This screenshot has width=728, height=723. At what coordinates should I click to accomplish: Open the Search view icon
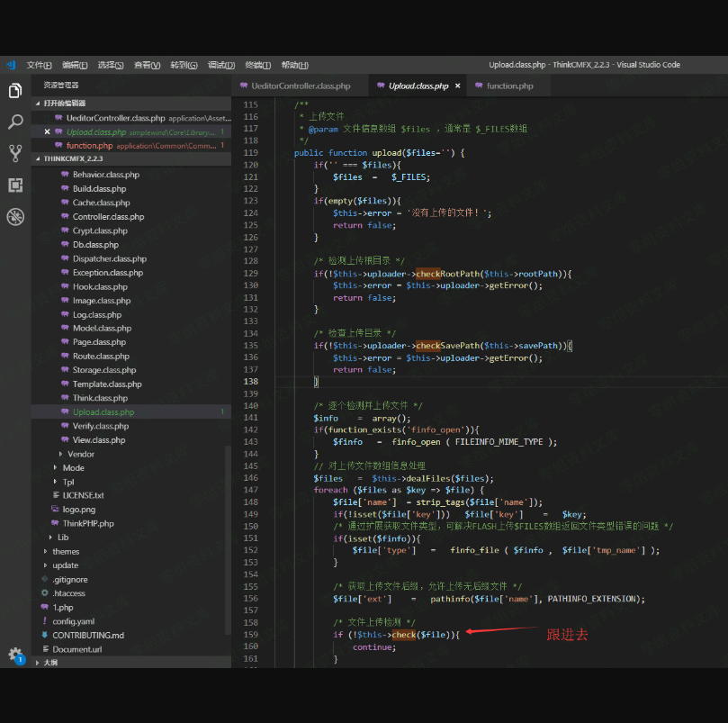[x=15, y=122]
